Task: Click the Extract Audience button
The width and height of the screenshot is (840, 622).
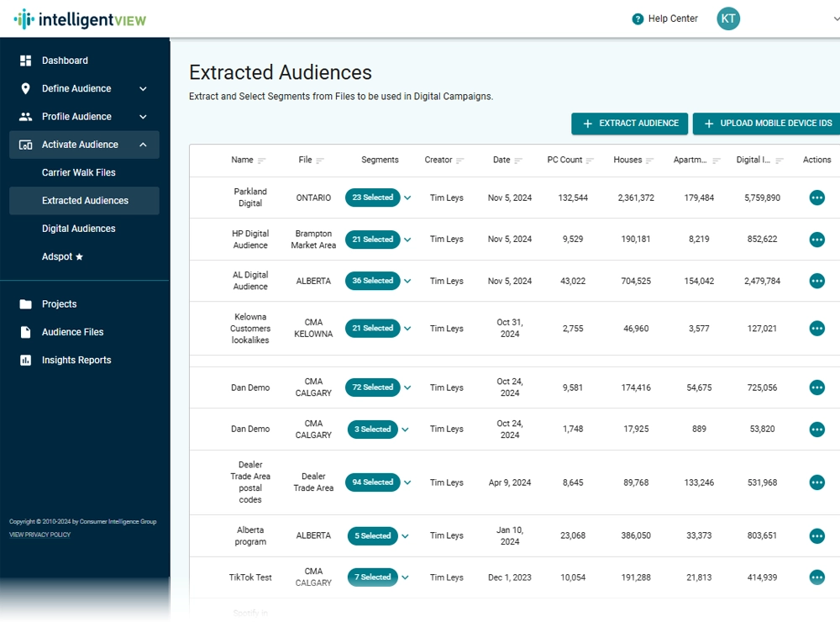Action: click(x=629, y=123)
